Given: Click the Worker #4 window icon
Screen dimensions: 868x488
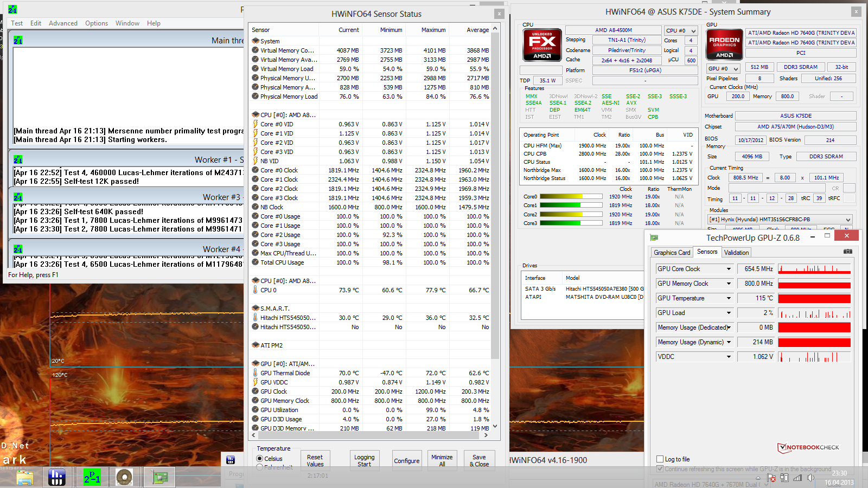Looking at the screenshot, I should pyautogui.click(x=18, y=249).
